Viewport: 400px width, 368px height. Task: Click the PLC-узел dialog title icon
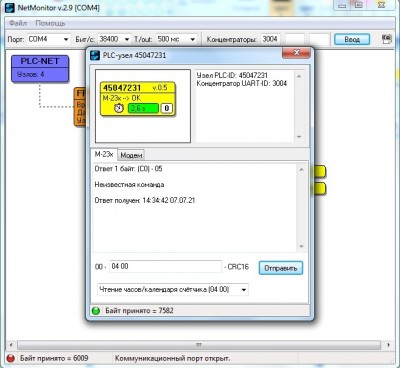95,55
